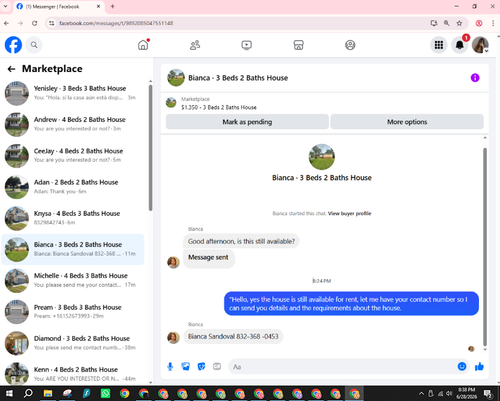Open the Groups icon in top navigation
500x401 pixels.
(x=350, y=45)
